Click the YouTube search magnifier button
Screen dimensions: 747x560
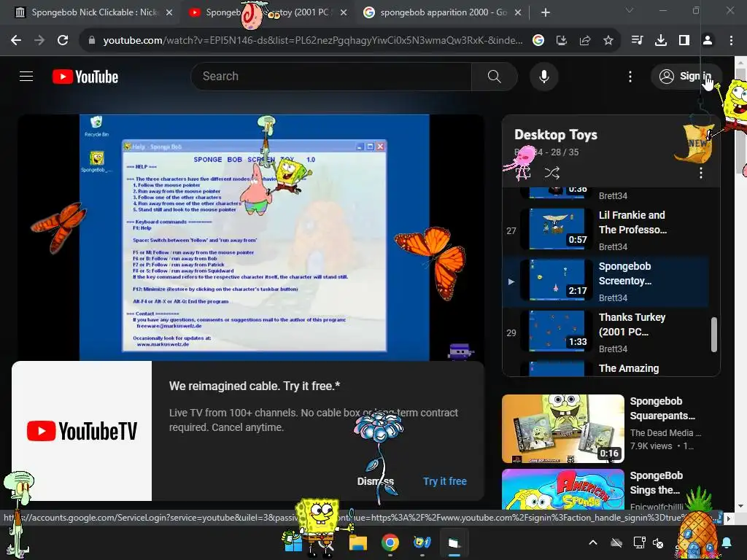point(494,76)
